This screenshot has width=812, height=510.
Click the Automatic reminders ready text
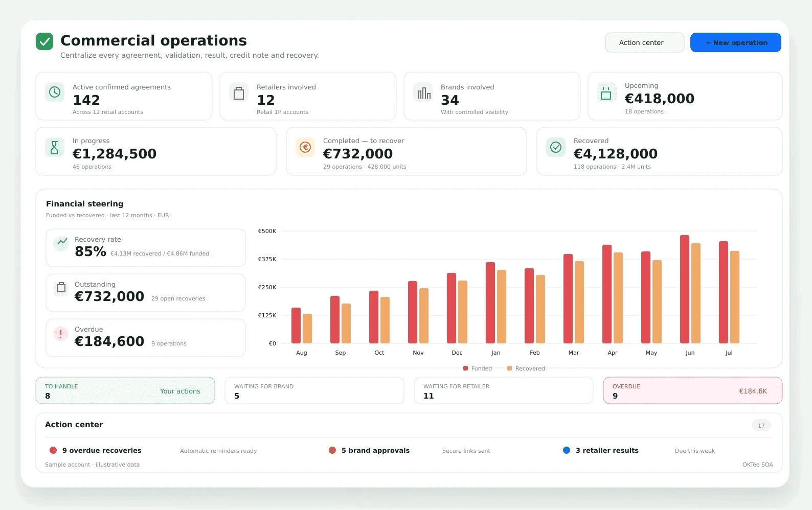(218, 451)
